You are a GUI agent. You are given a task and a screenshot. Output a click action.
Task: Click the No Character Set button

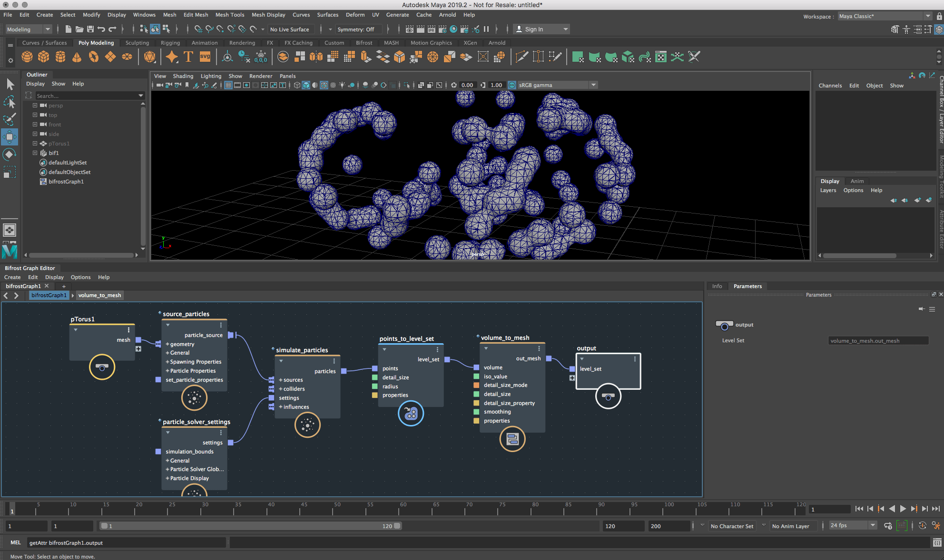click(732, 526)
